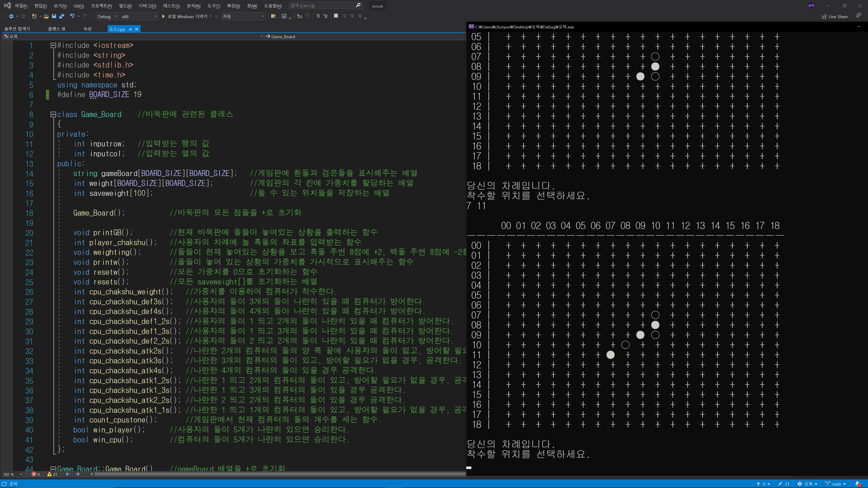
Task: Click the warnings icon showing 21 warnings
Action: tap(50, 474)
